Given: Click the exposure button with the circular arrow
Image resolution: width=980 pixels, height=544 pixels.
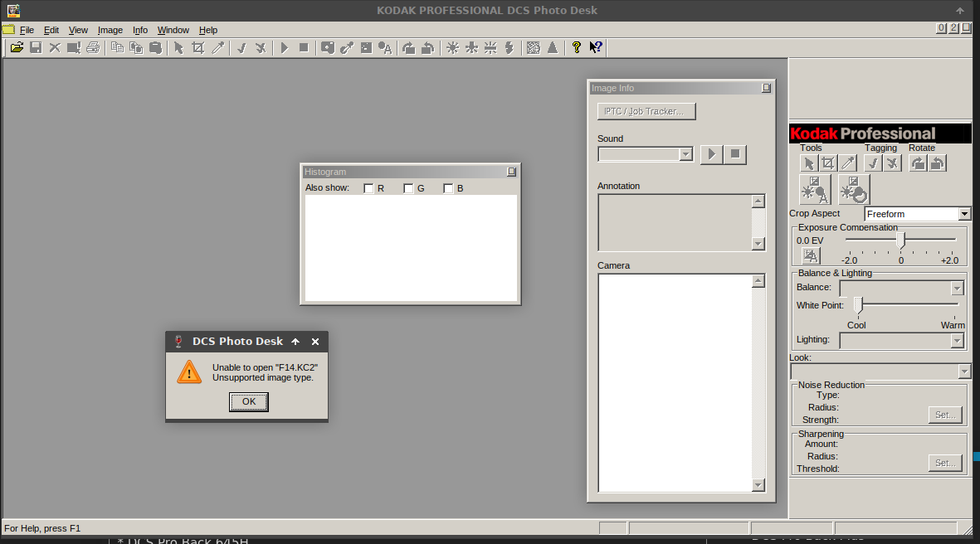Looking at the screenshot, I should pyautogui.click(x=854, y=190).
